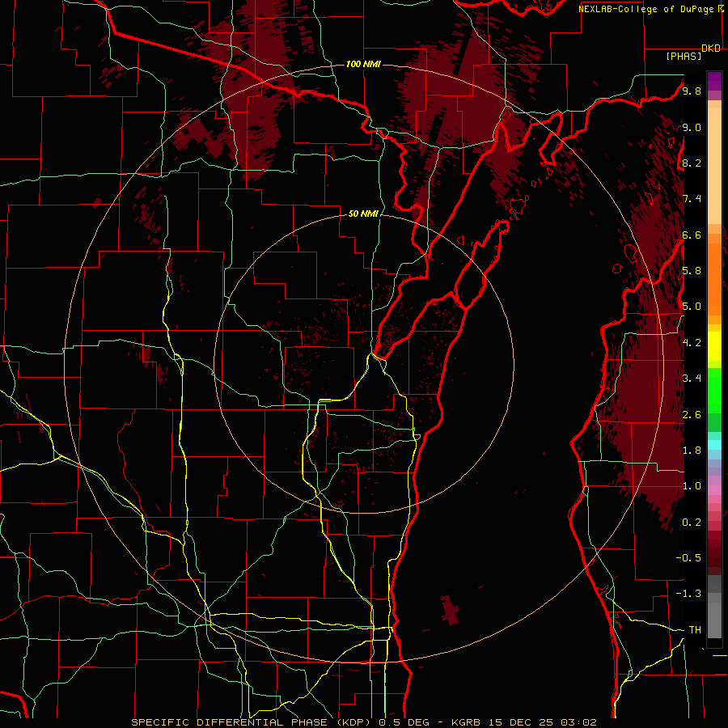Click the 0.2 scale value
This screenshot has height=728, width=728.
click(x=692, y=523)
